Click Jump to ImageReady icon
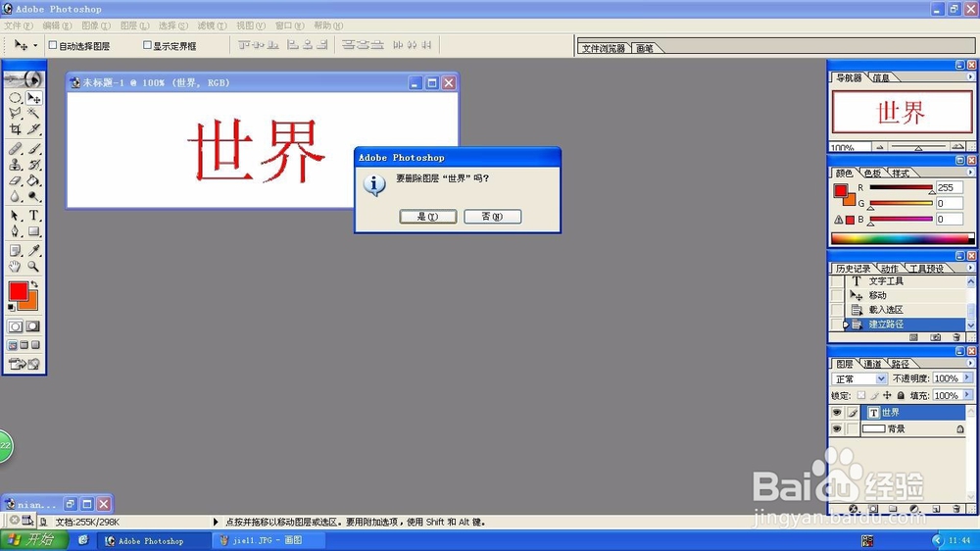980x551 pixels. 24,364
